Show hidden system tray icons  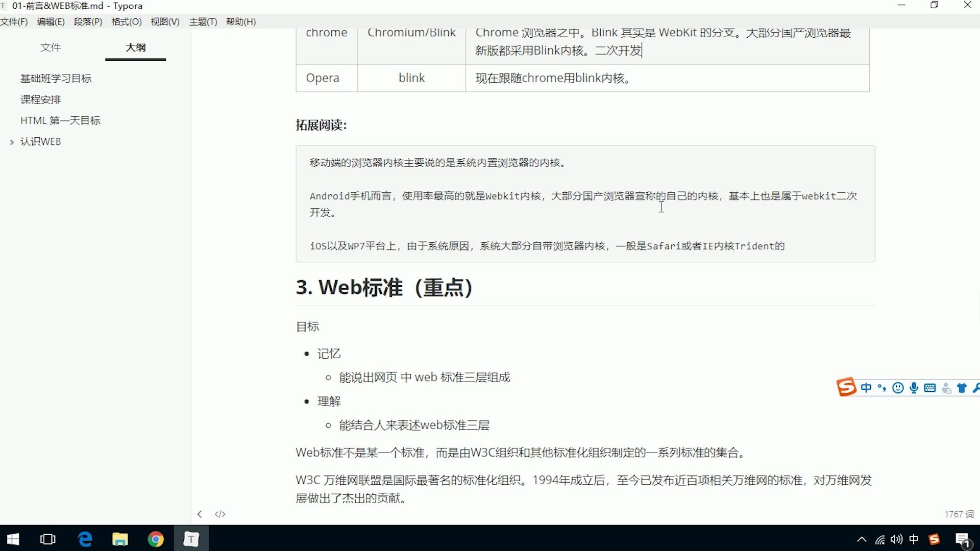click(x=862, y=539)
